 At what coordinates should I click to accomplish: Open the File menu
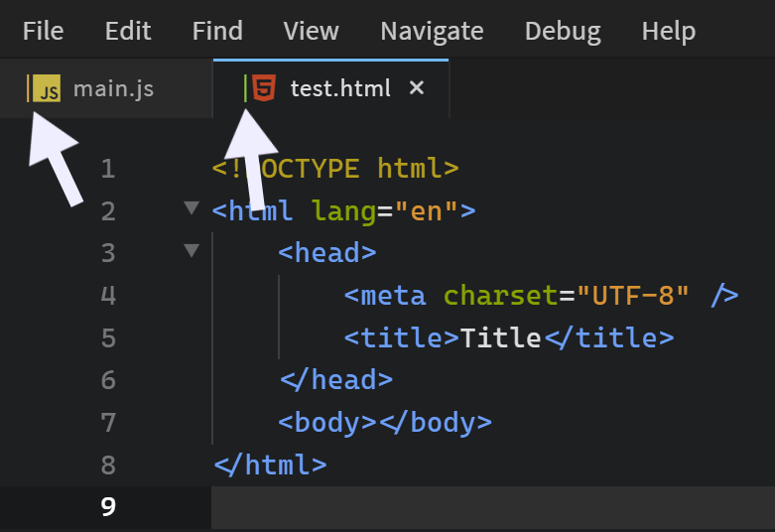click(x=43, y=31)
